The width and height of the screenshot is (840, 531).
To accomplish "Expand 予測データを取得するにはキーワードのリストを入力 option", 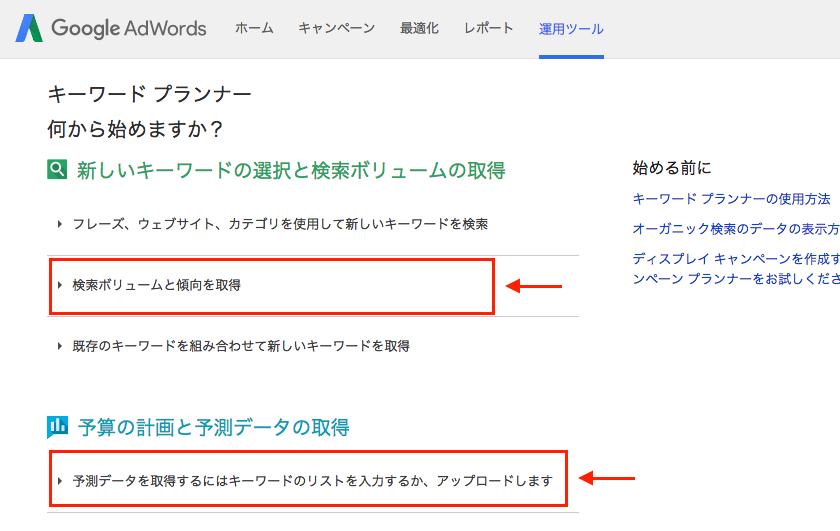I will pos(305,481).
